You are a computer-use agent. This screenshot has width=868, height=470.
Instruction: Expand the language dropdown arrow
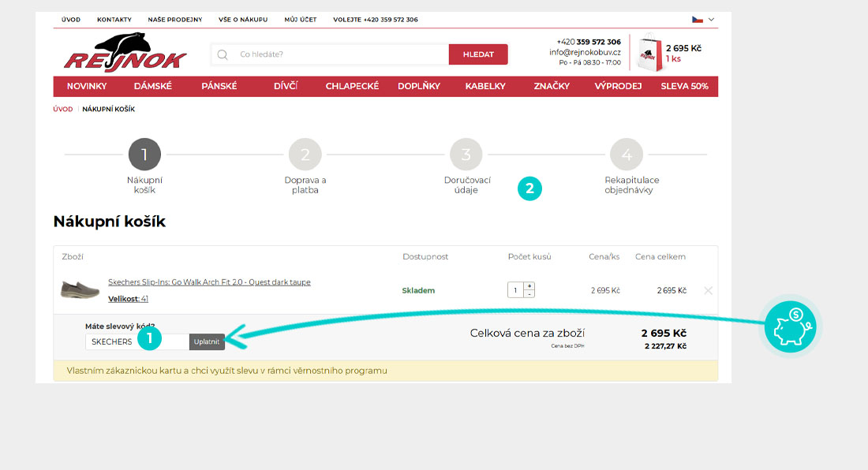click(x=712, y=19)
